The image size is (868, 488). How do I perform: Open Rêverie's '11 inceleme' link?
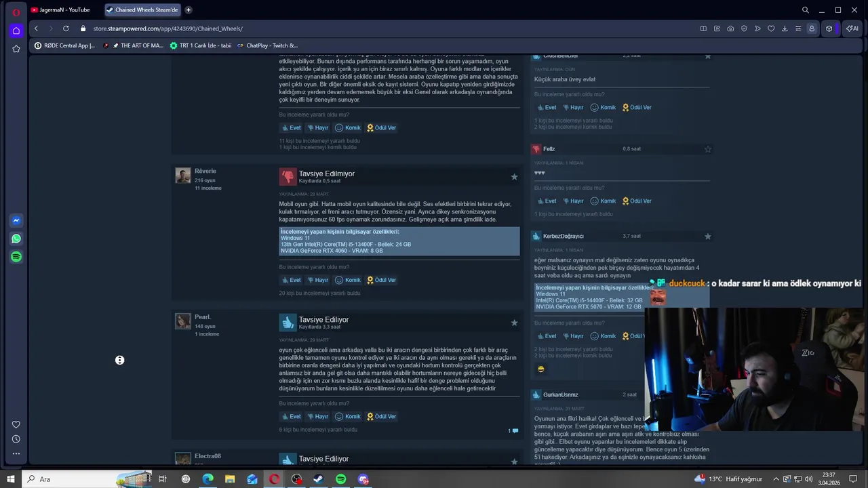(x=208, y=188)
